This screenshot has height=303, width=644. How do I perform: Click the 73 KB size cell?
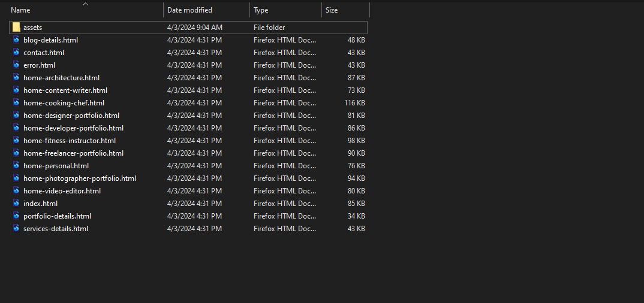356,90
